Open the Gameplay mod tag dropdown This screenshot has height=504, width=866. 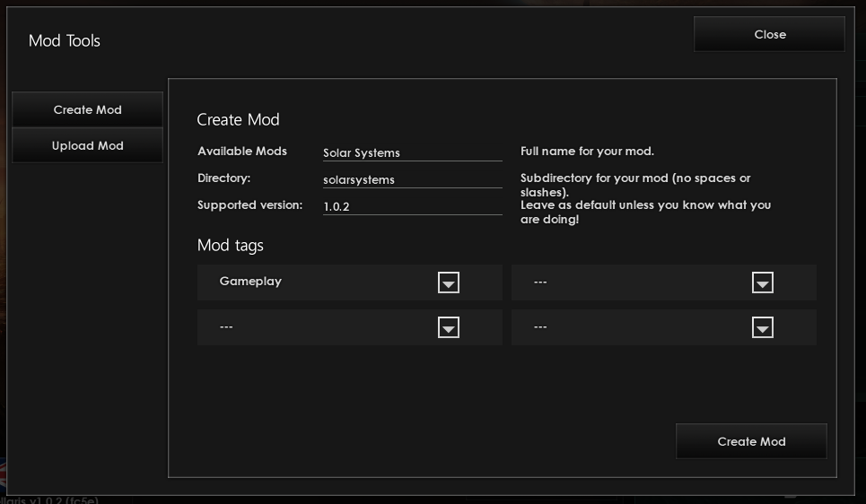(349, 282)
